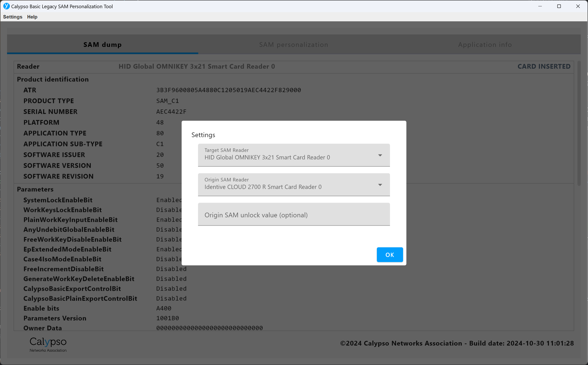This screenshot has height=365, width=588.
Task: Open the Settings menu
Action: [x=13, y=17]
